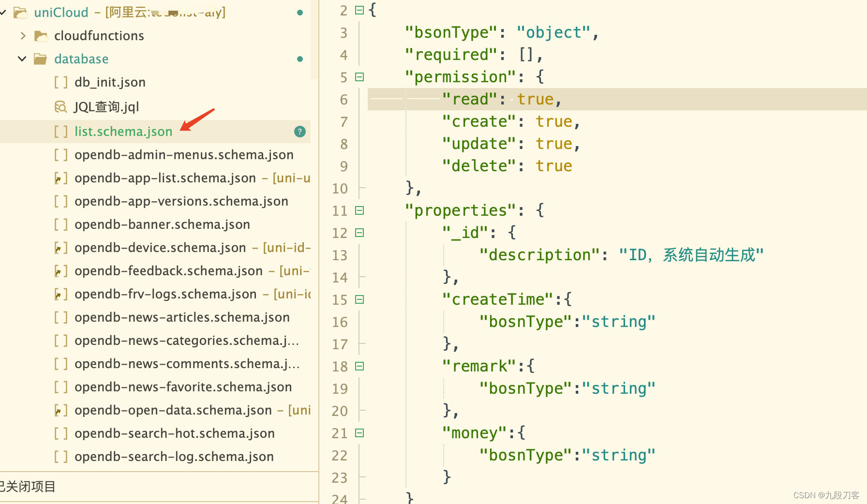Open opendb-device.schema.json
The width and height of the screenshot is (867, 504).
point(160,248)
